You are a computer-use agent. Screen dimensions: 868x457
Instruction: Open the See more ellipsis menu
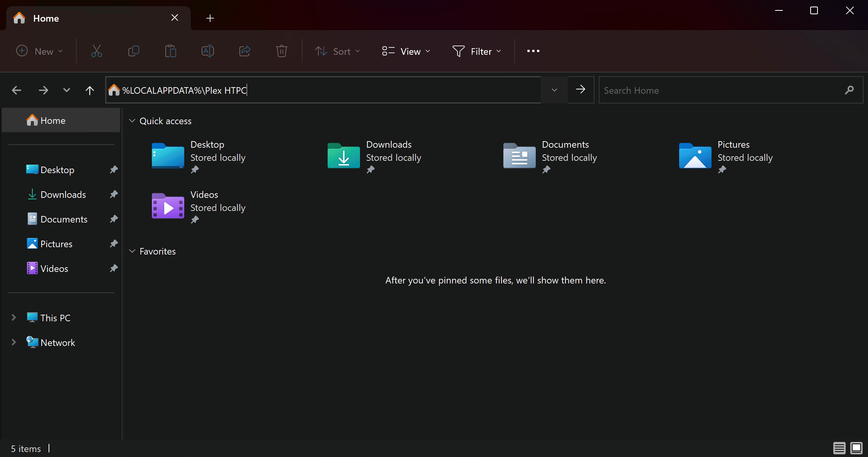point(533,51)
